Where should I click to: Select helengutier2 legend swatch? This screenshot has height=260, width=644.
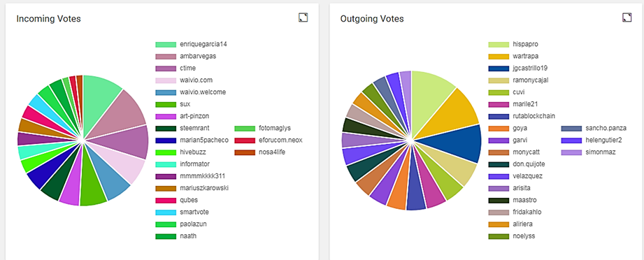(x=572, y=140)
